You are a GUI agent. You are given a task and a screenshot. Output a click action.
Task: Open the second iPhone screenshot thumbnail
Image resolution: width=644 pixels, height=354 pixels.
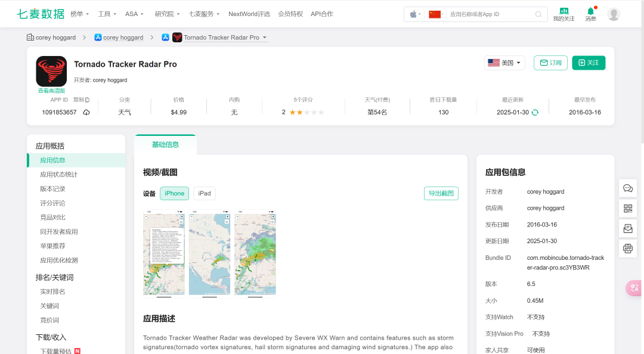(209, 253)
